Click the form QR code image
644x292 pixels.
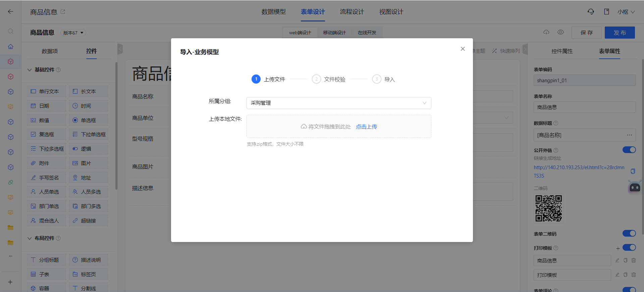point(548,208)
